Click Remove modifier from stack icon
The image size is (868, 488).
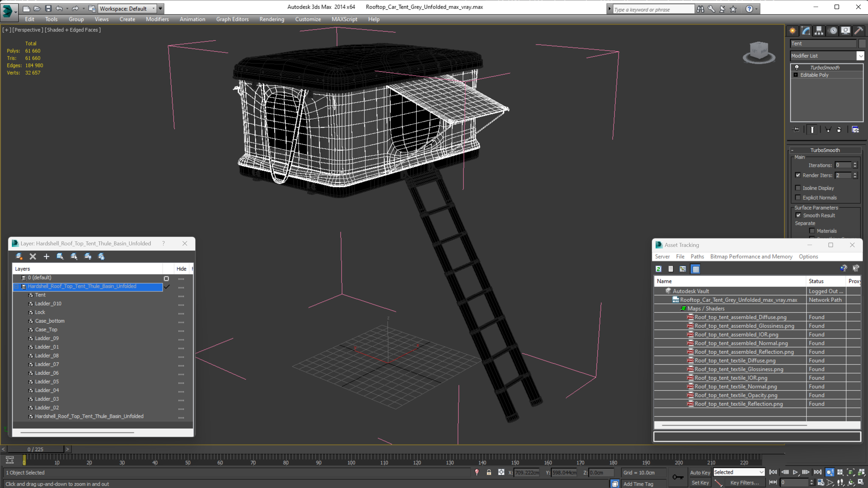pyautogui.click(x=839, y=130)
